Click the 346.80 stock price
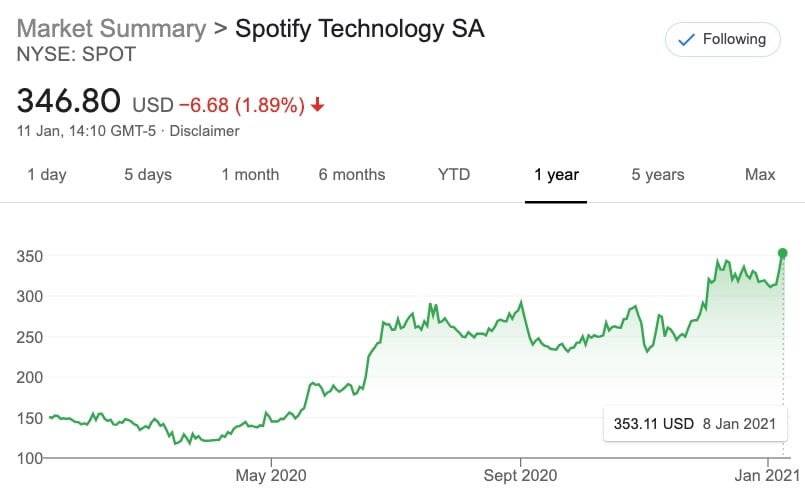 pos(69,101)
